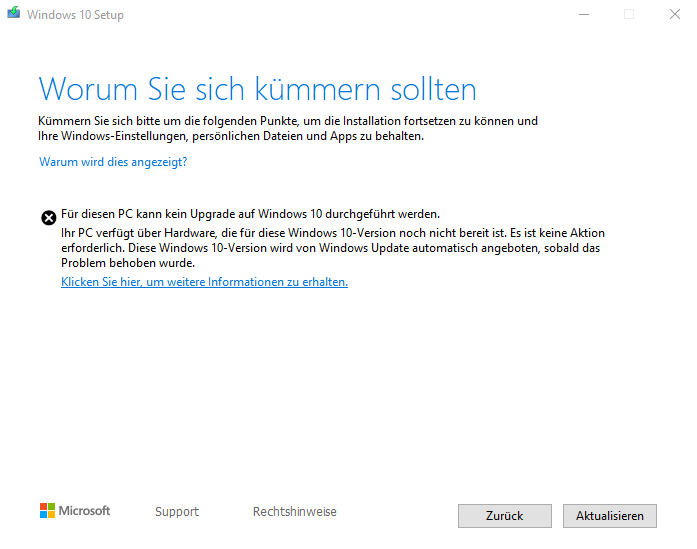Click the paragraph starting 'Ihr PC verfügt über Hardware'
This screenshot has width=697, height=549.
tap(332, 248)
